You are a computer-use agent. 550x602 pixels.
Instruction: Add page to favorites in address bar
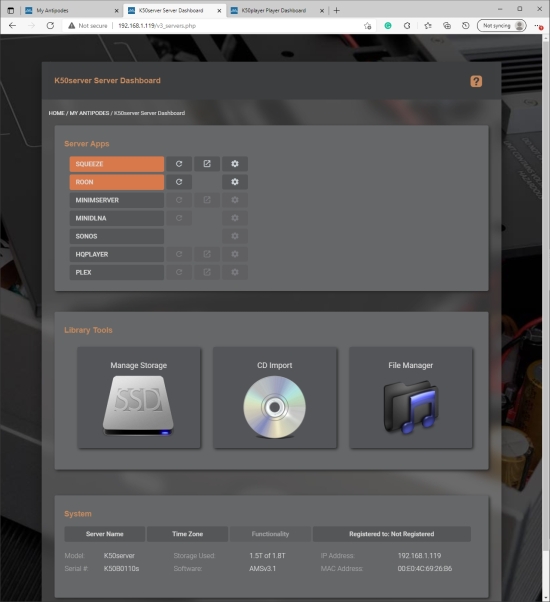coord(367,26)
